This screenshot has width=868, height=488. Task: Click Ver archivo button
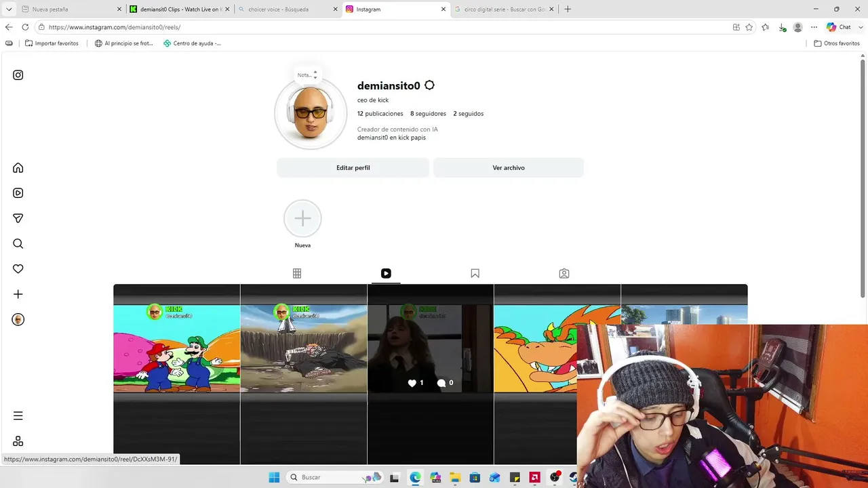pyautogui.click(x=509, y=167)
